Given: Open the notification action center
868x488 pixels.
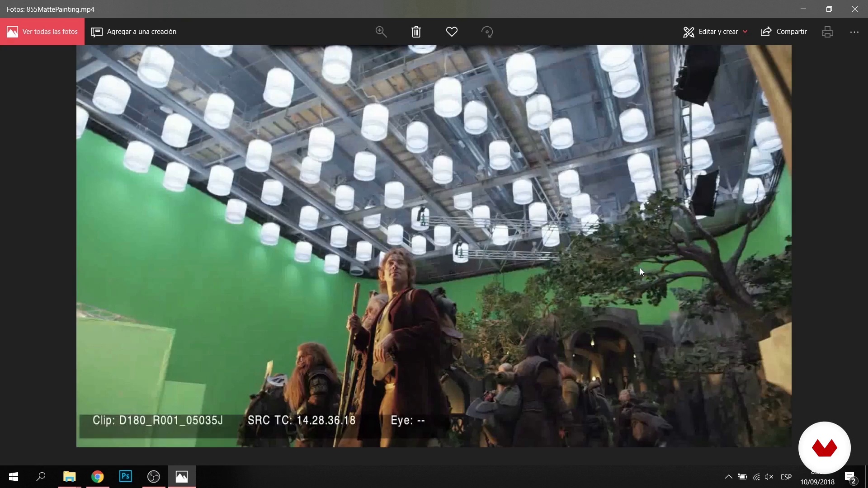Looking at the screenshot, I should [x=850, y=477].
